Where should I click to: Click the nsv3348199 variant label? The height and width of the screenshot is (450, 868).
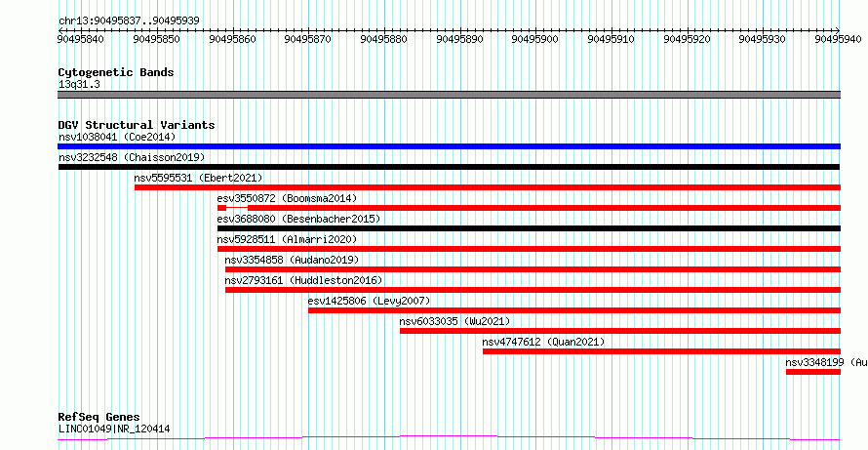tap(826, 362)
